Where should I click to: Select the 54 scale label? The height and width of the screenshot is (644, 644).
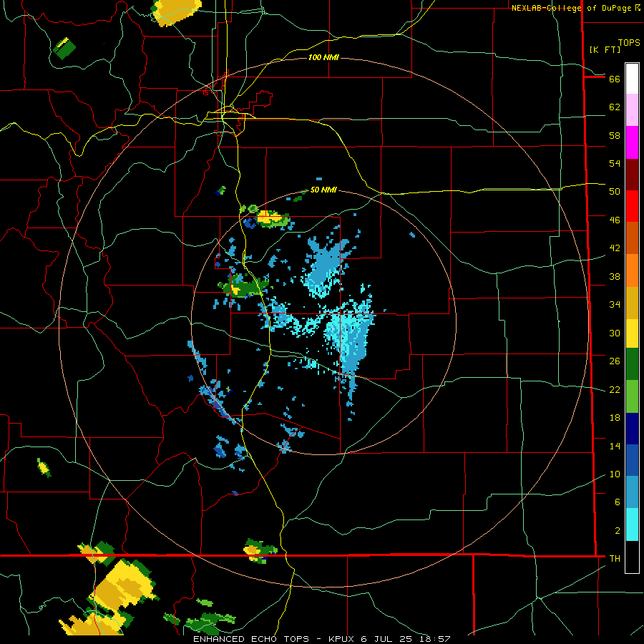615,163
